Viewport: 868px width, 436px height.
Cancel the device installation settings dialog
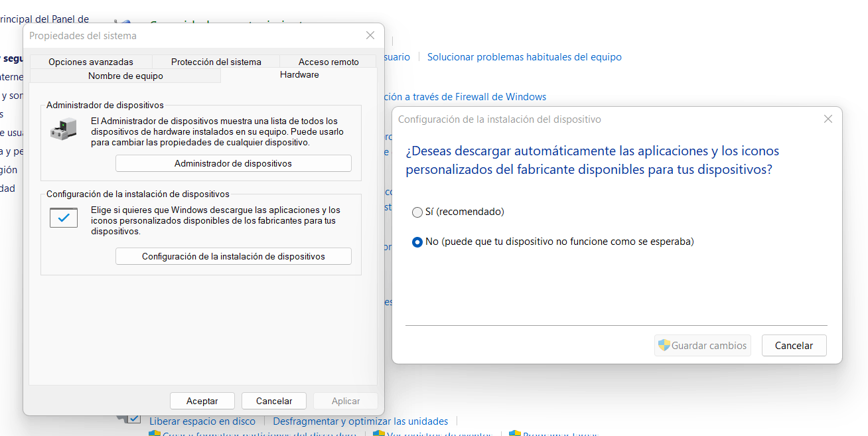pos(794,345)
